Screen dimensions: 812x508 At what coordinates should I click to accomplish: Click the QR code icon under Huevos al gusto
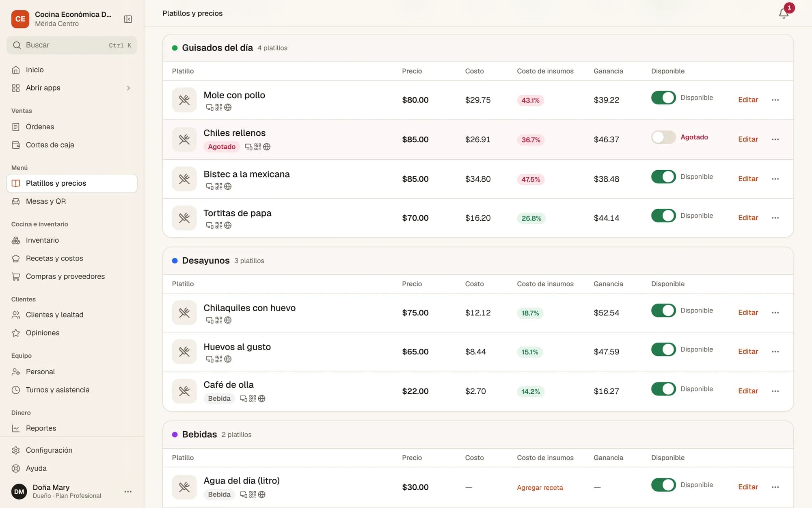click(x=219, y=359)
